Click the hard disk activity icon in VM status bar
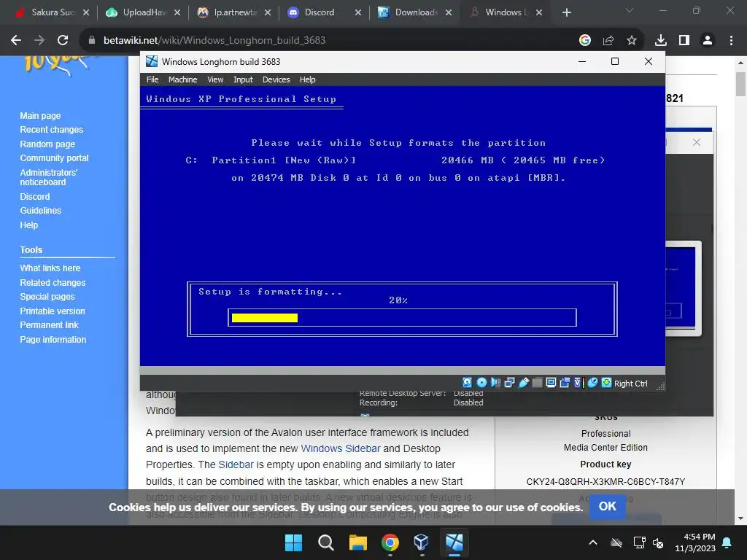The width and height of the screenshot is (747, 560). [468, 383]
